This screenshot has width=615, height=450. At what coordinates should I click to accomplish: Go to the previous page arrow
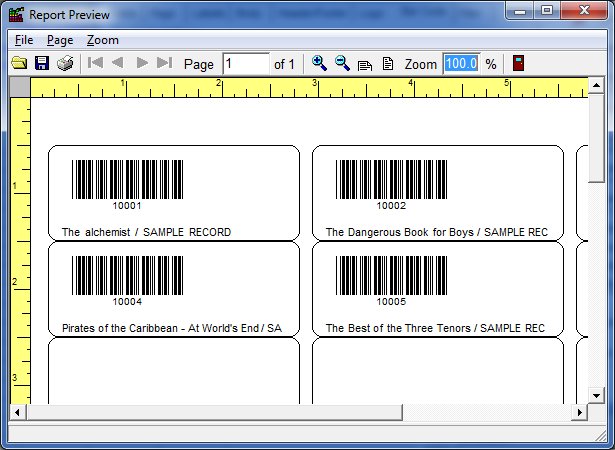118,63
